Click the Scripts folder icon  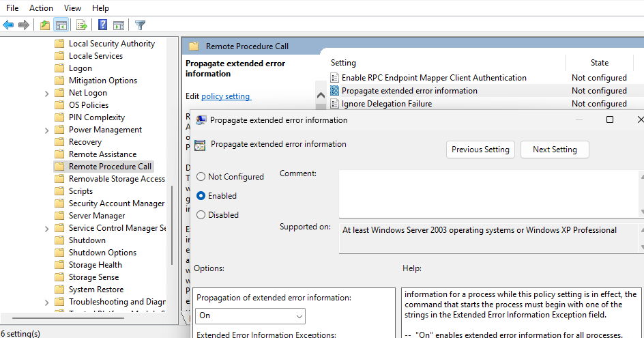(x=59, y=191)
